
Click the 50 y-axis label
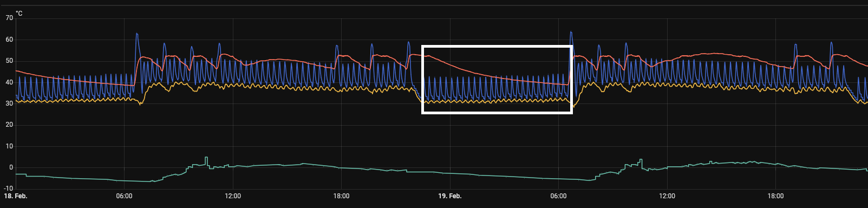pos(9,61)
